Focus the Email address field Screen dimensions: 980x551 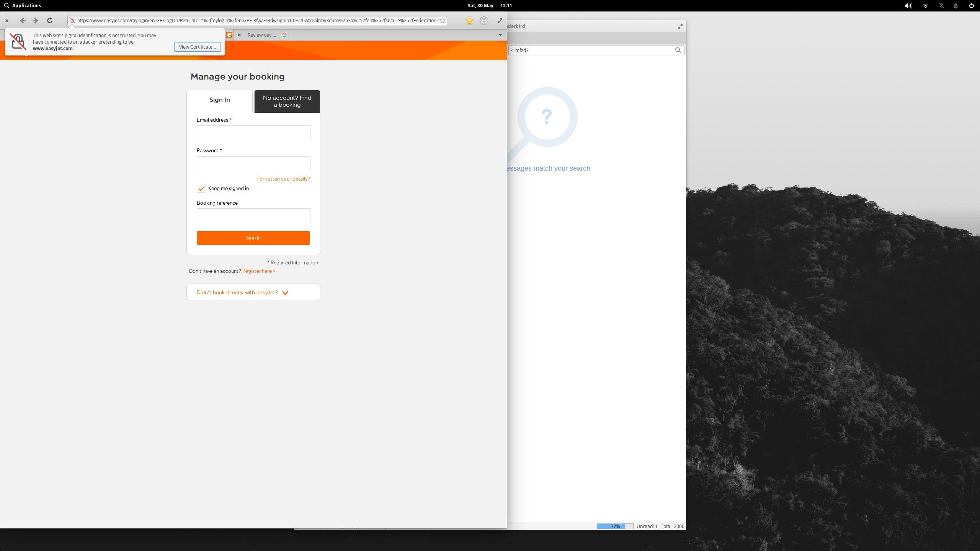253,132
